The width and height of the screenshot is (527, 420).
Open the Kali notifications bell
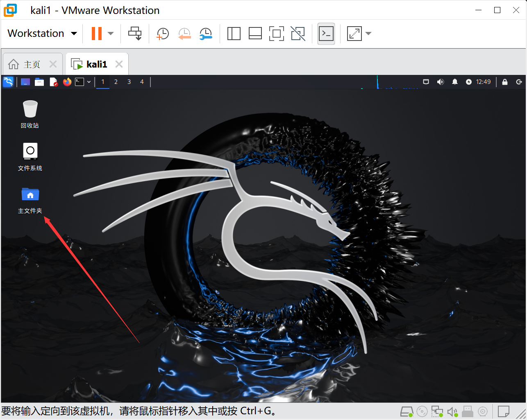pos(455,82)
